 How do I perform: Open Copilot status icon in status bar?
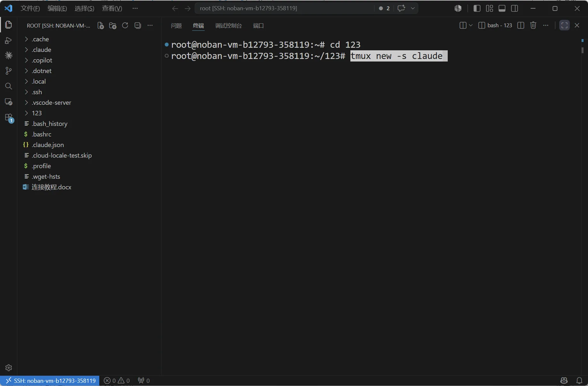click(x=564, y=381)
